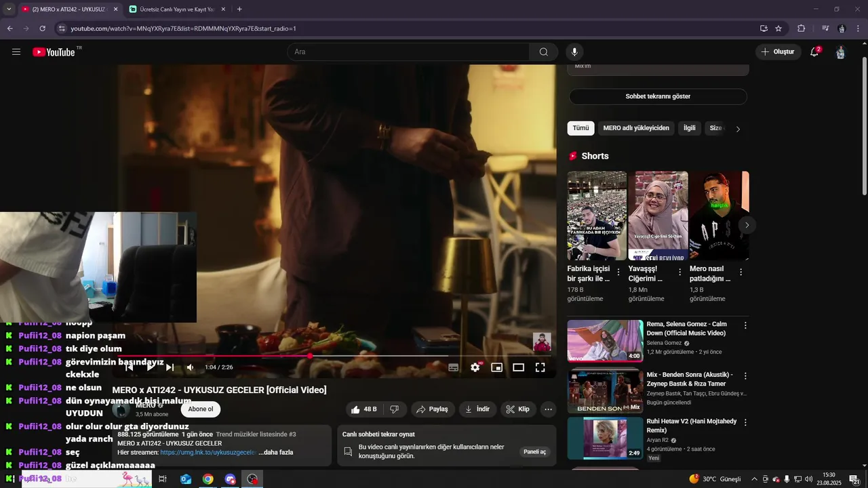Open options for Ruhi Hetaw V2 video
868x488 pixels.
[x=745, y=422]
